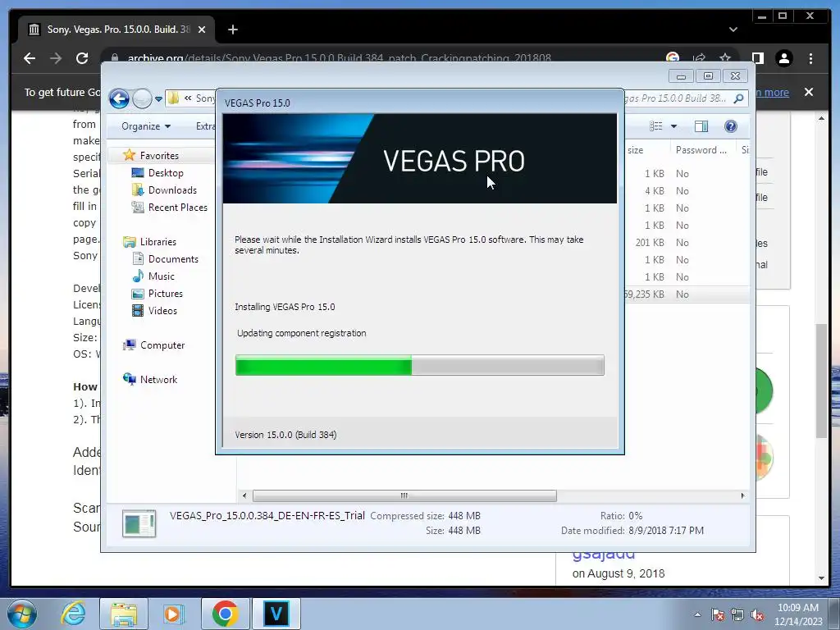Open the Documents library
Screen dimensions: 840x630
point(173,258)
